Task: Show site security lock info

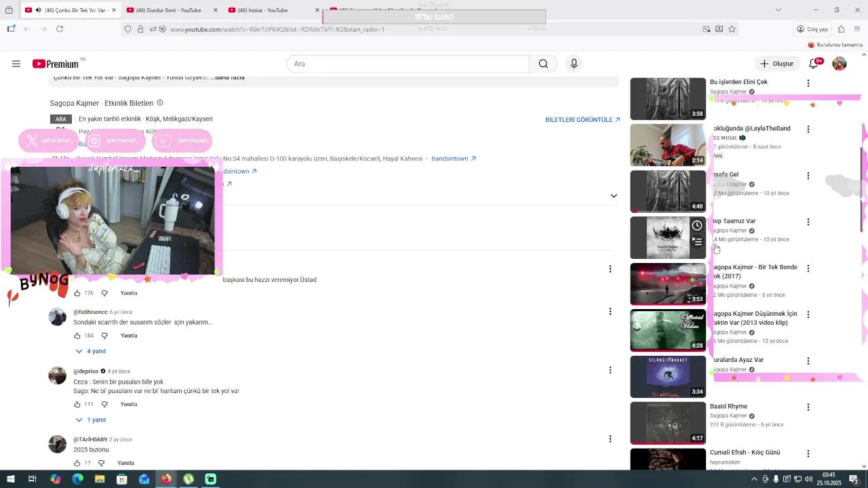Action: coord(140,29)
